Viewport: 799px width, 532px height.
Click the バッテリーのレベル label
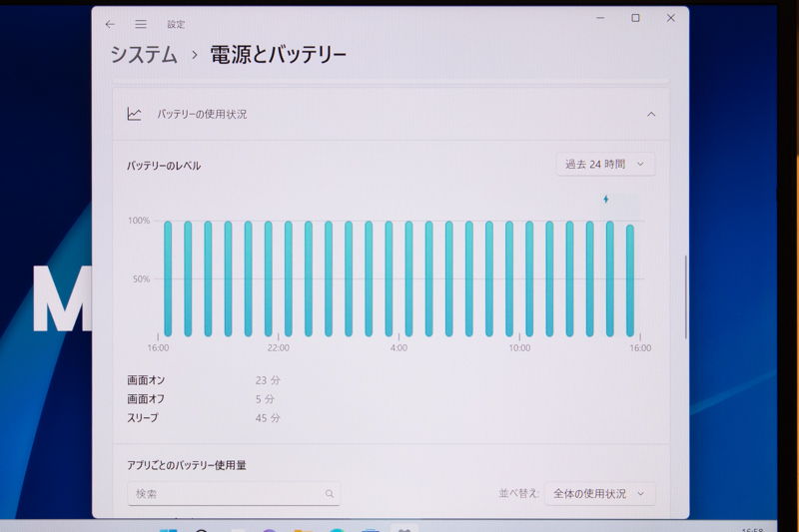click(164, 166)
